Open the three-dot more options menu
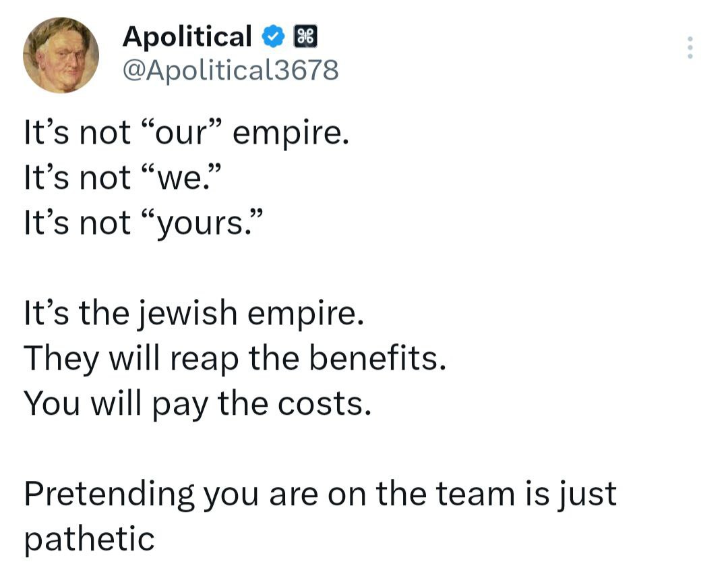 point(690,47)
